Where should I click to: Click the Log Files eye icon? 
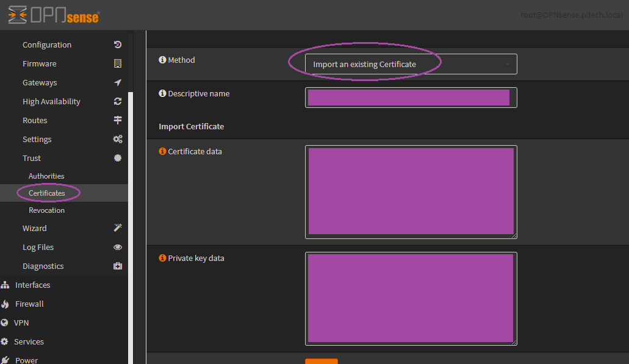pyautogui.click(x=118, y=247)
